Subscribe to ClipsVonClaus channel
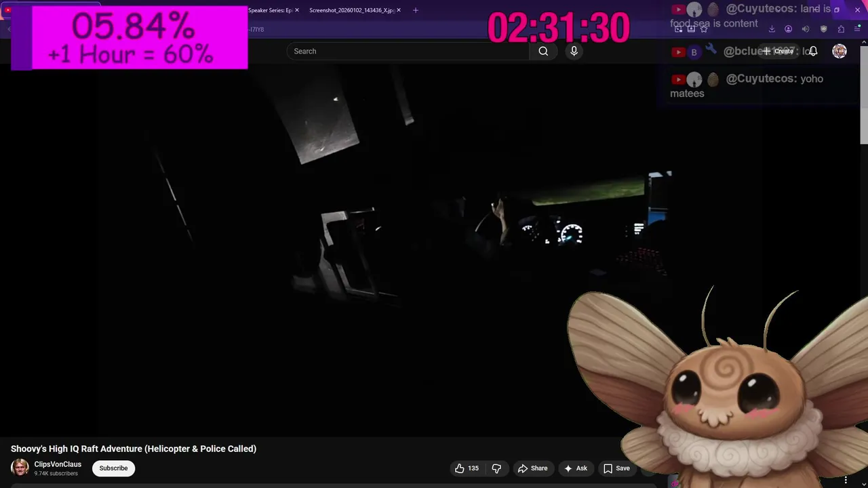The height and width of the screenshot is (488, 868). pyautogui.click(x=113, y=468)
